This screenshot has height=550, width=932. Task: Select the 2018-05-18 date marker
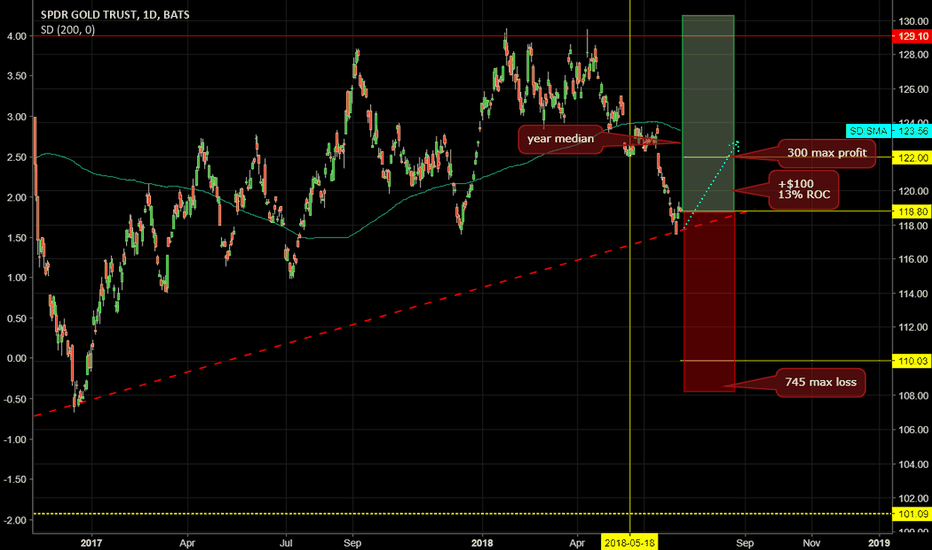(x=629, y=542)
